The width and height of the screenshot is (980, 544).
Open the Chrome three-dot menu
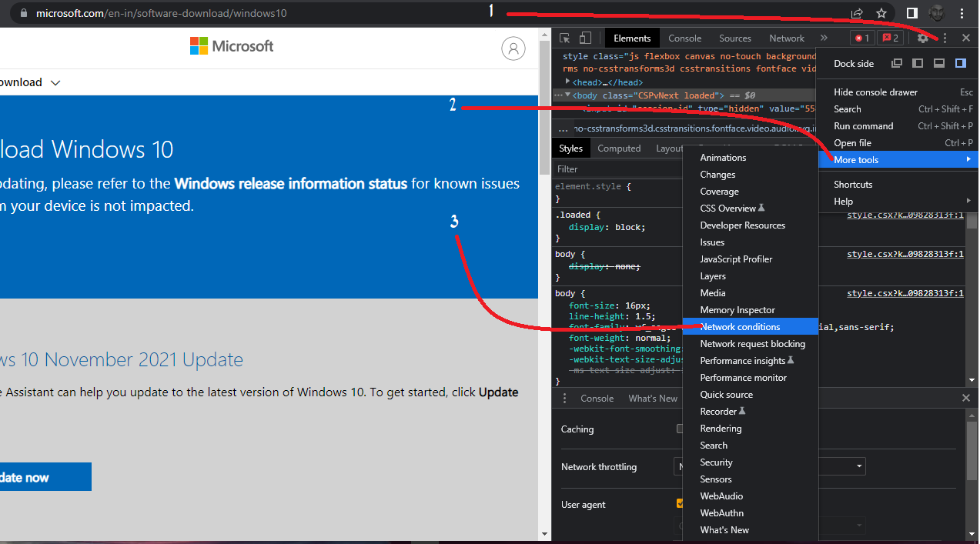pyautogui.click(x=962, y=13)
